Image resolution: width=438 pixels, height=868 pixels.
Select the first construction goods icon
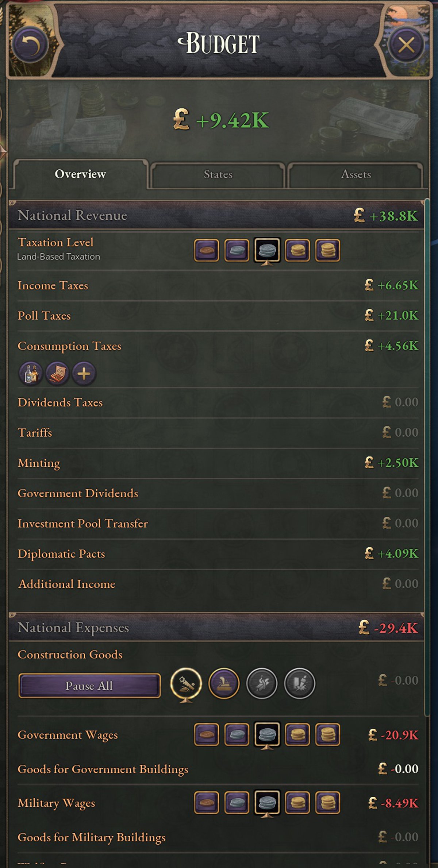(x=186, y=683)
